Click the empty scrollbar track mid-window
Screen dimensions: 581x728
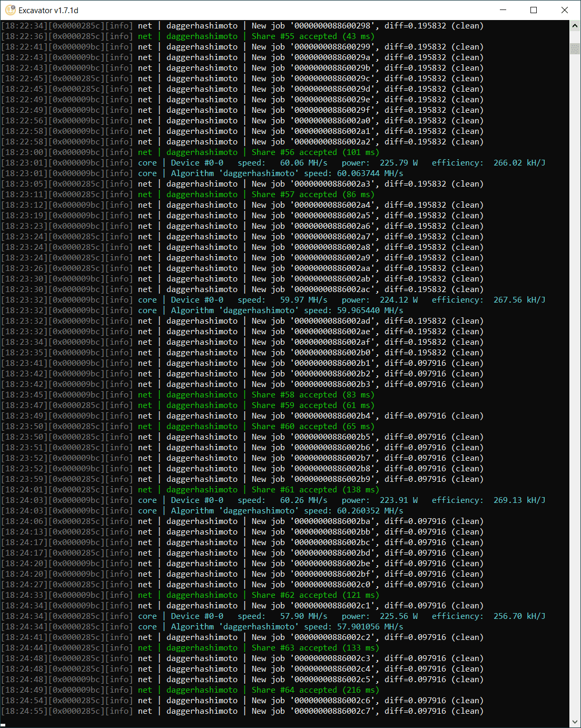[x=575, y=369]
